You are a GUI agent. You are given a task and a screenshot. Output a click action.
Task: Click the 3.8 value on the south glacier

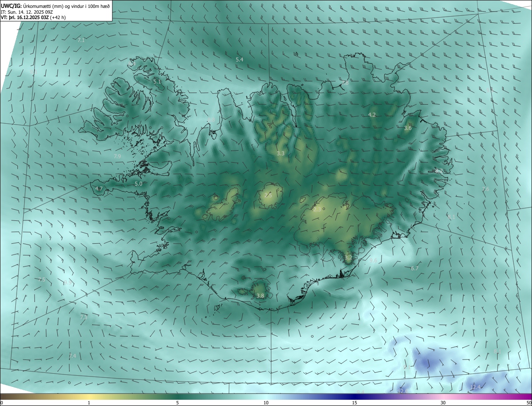pyautogui.click(x=260, y=296)
